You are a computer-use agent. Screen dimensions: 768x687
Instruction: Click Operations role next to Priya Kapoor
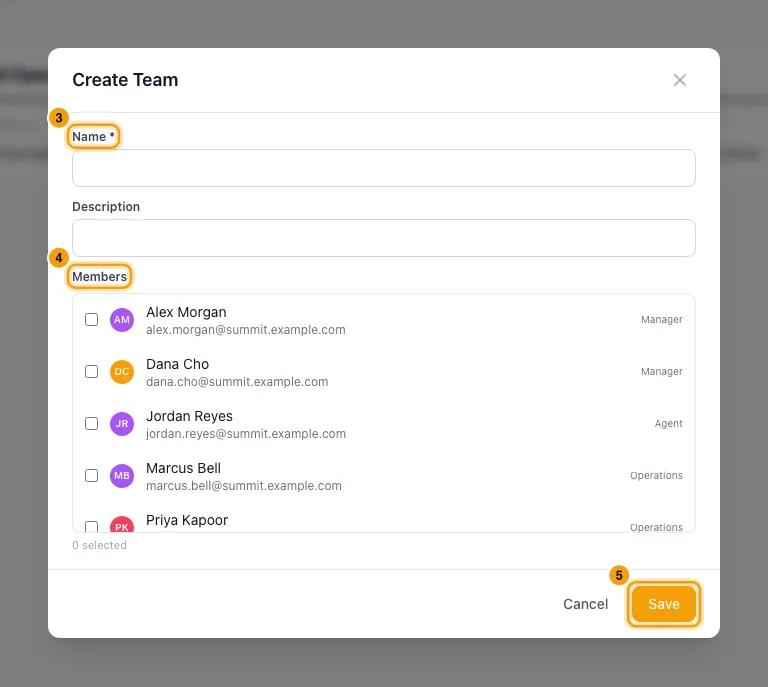point(656,527)
